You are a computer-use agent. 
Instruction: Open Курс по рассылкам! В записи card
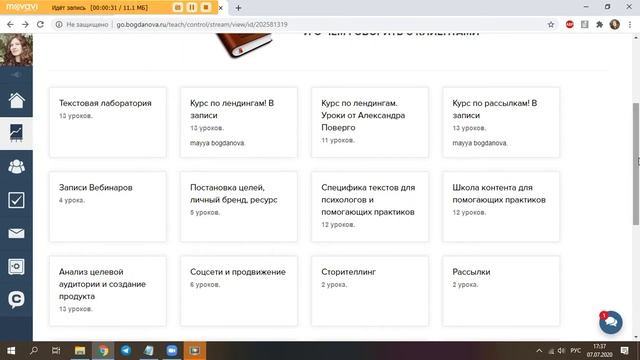[x=501, y=122]
